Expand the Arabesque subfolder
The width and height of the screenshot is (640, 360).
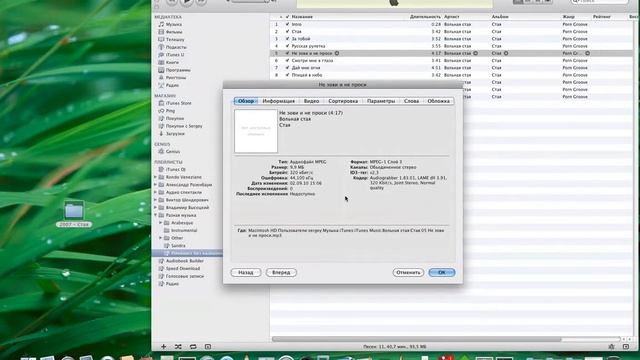coord(160,223)
